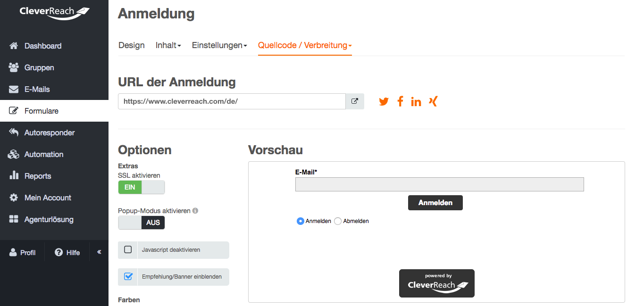Click the Hilfe question mark icon

(59, 252)
